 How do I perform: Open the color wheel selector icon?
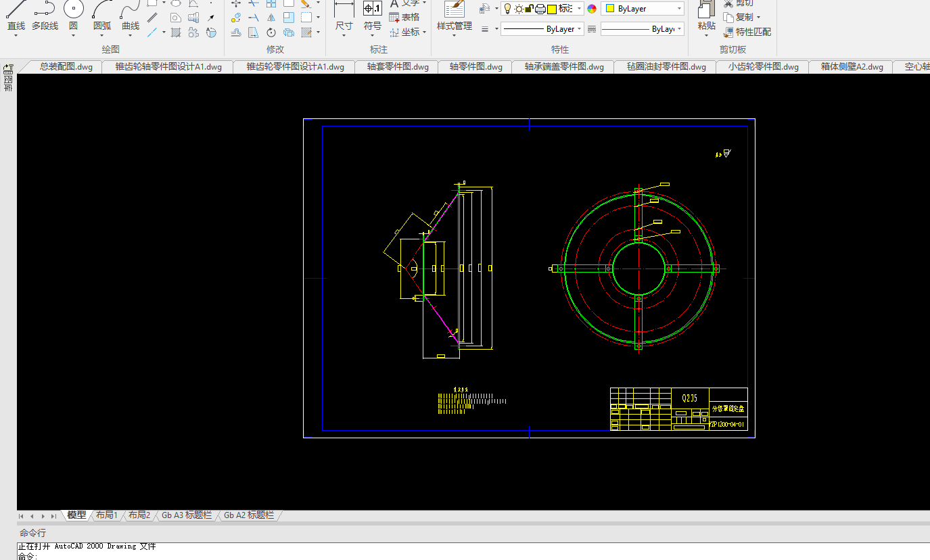[592, 9]
